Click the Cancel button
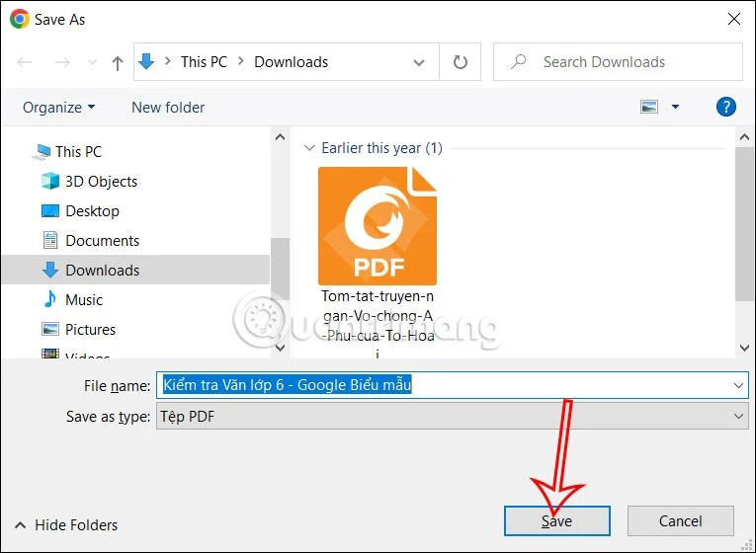Screen dimensions: 756x553 (x=680, y=520)
